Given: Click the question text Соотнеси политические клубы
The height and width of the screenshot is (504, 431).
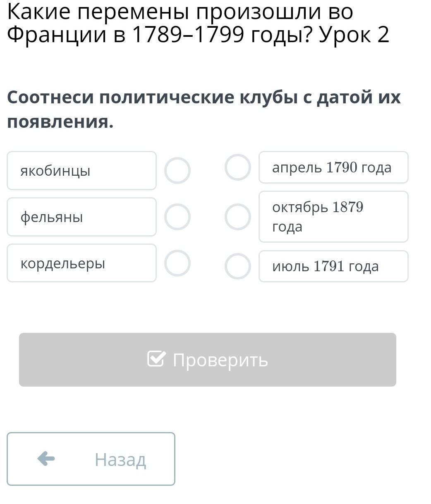Looking at the screenshot, I should (204, 110).
